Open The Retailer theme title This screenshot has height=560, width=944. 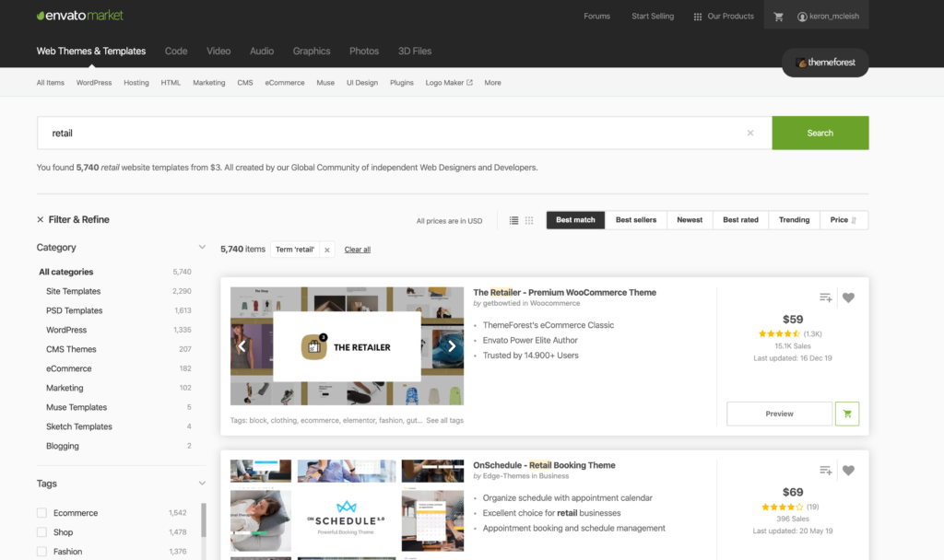tap(564, 292)
